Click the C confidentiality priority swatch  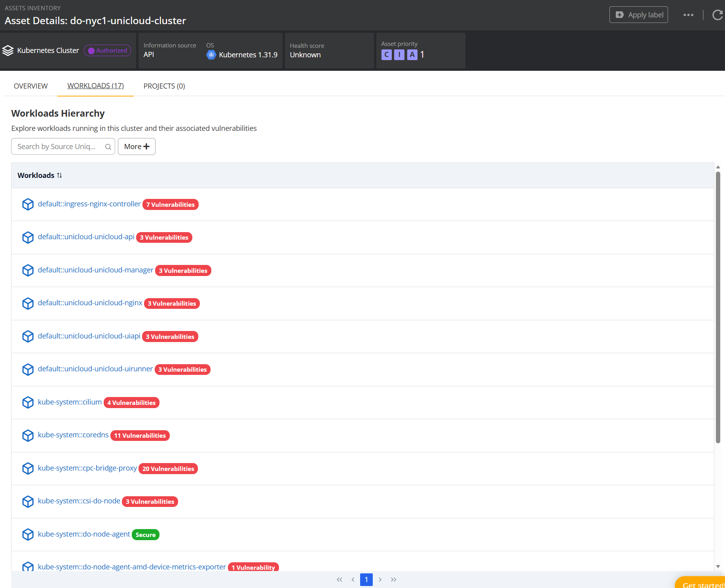click(386, 55)
